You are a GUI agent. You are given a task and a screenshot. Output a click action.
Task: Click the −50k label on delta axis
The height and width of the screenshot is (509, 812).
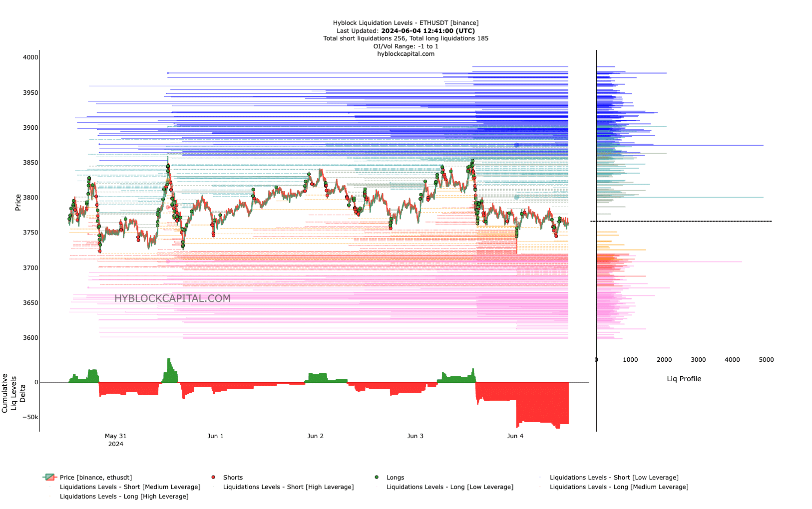tap(30, 417)
